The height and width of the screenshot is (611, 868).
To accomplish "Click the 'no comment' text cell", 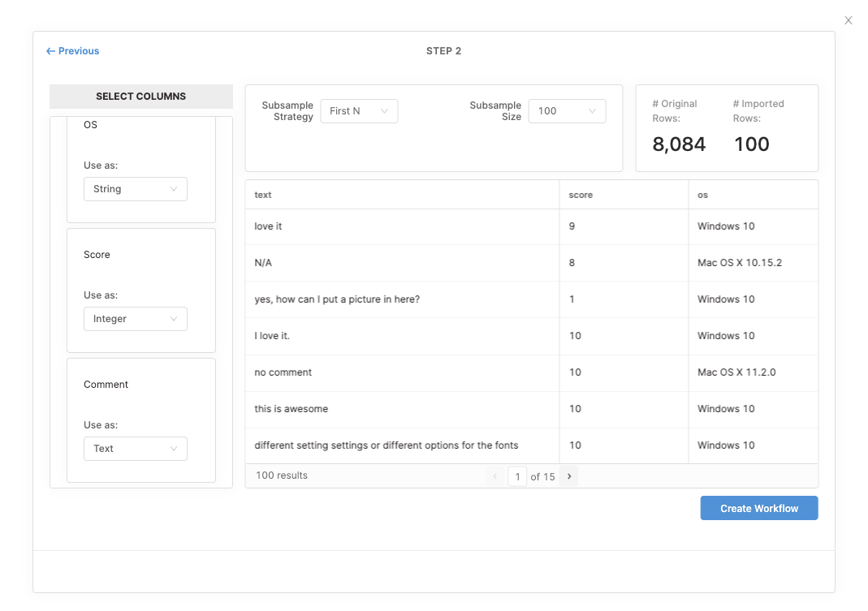I will [x=283, y=372].
